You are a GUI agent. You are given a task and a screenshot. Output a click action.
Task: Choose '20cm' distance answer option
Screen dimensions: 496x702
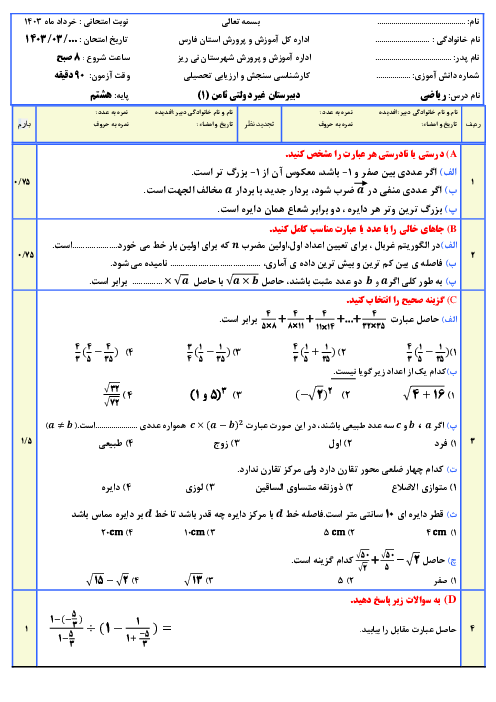pyautogui.click(x=117, y=532)
